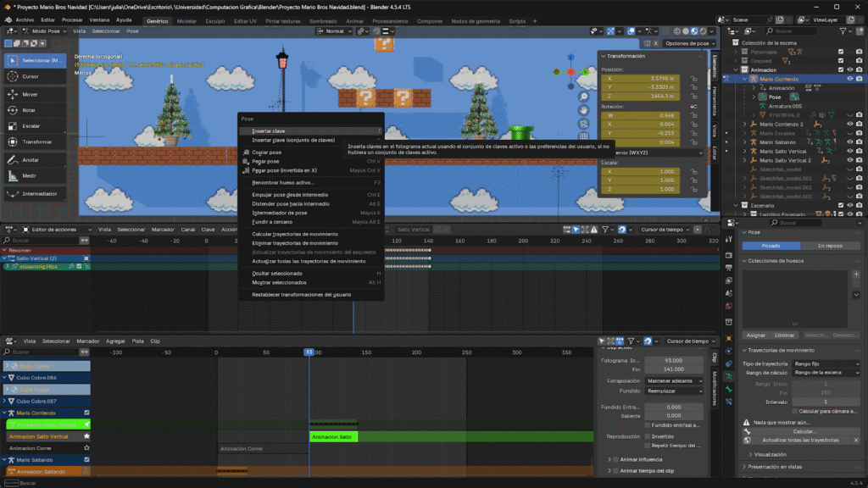The image size is (868, 488).
Task: Open the Extrapolación dropdown
Action: pyautogui.click(x=674, y=380)
